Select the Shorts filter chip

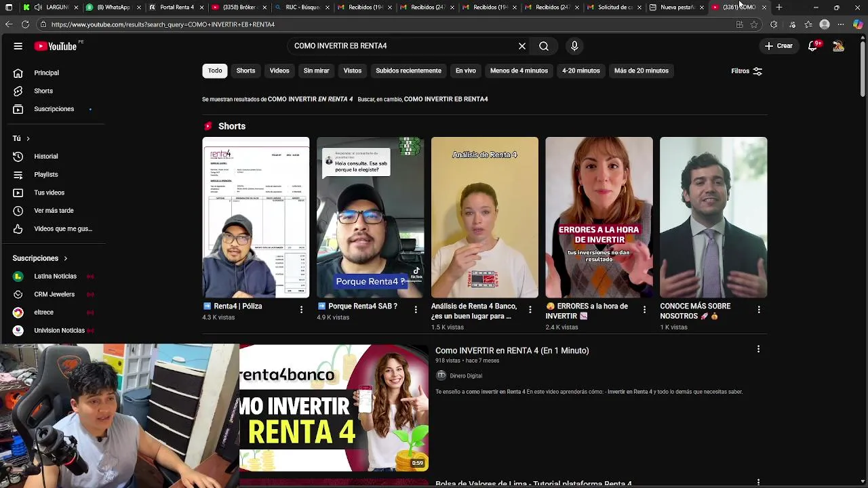point(245,70)
